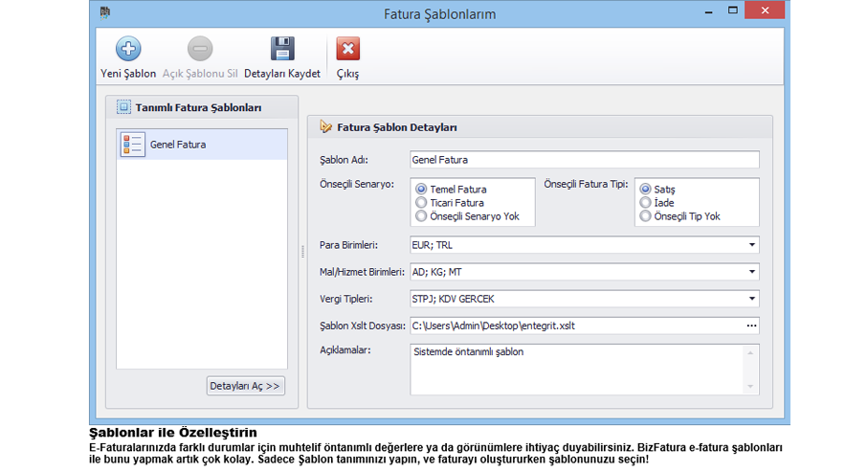Viewport: 868px width, 472px height.
Task: Click the splitter handle between panels
Action: (x=302, y=252)
